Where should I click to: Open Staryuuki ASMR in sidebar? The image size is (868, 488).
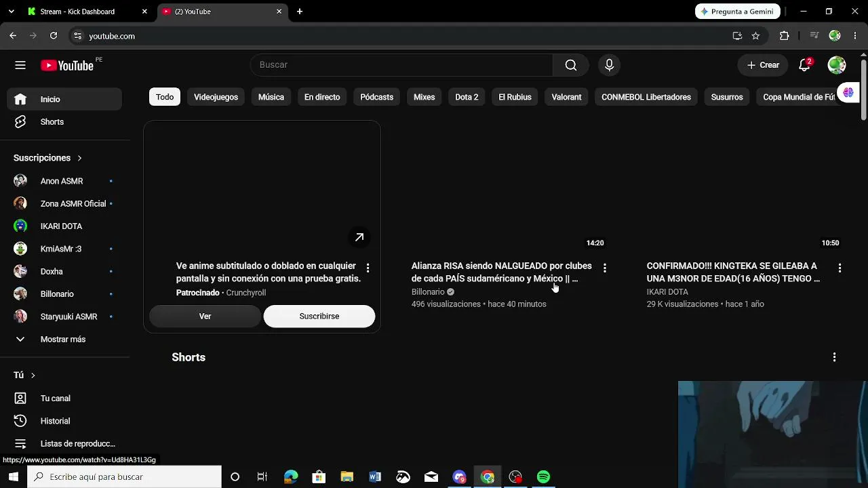tap(65, 317)
